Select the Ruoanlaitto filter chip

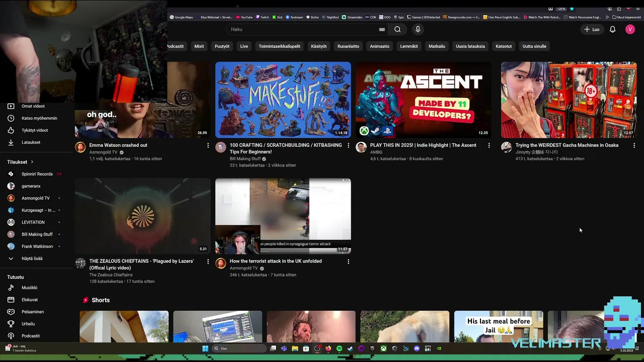tap(348, 46)
